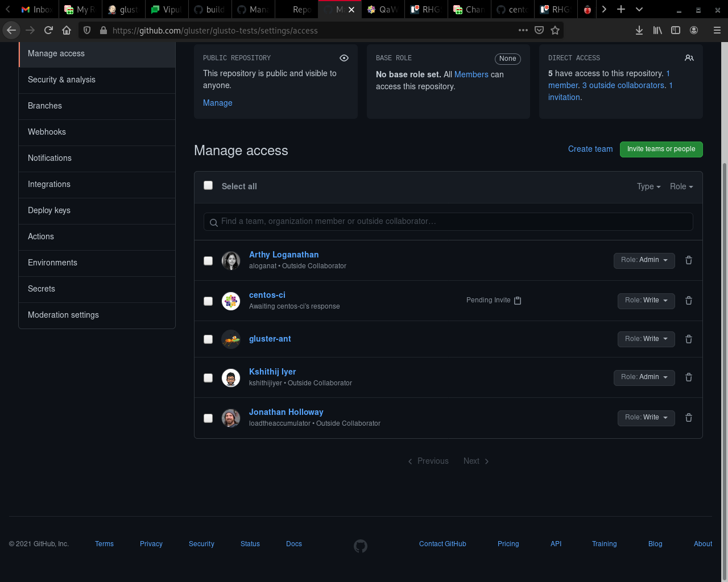Remove Arthy Loganathan with the trash icon
Viewport: 728px width, 582px height.
[x=689, y=260]
